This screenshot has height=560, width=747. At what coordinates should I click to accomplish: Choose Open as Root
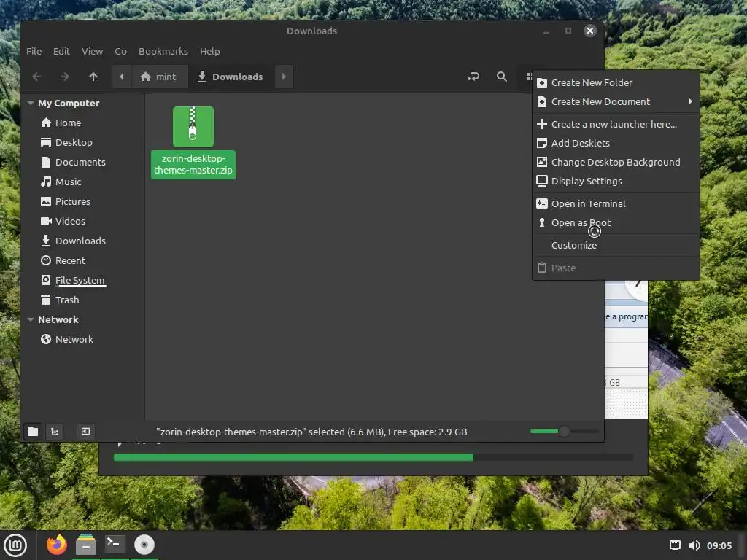click(x=616, y=223)
